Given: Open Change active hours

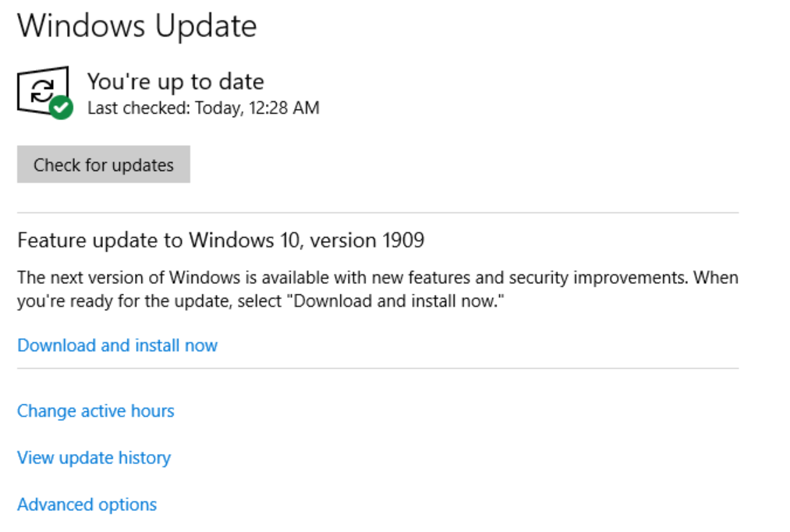Looking at the screenshot, I should 95,411.
